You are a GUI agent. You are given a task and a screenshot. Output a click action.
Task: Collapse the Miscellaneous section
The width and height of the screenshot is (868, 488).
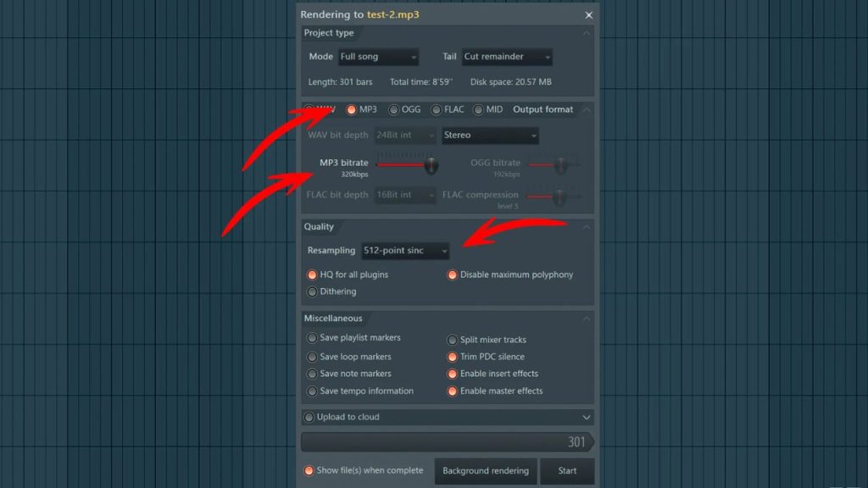[587, 318]
